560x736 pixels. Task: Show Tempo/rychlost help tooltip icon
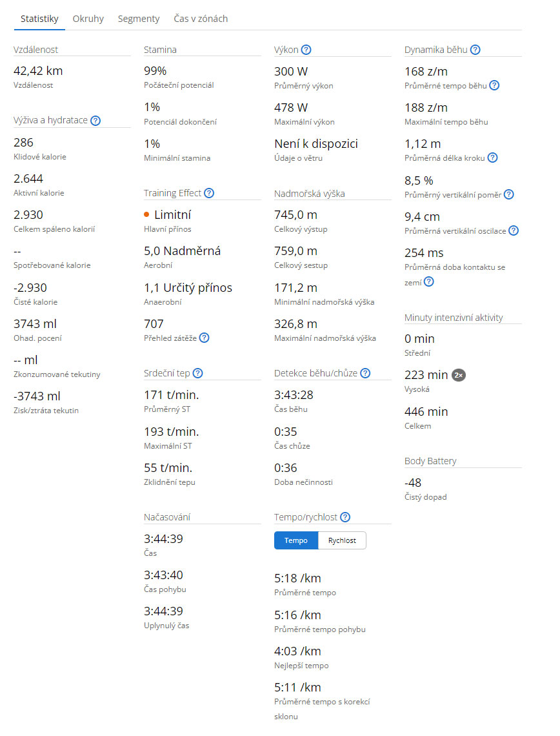[x=345, y=517]
